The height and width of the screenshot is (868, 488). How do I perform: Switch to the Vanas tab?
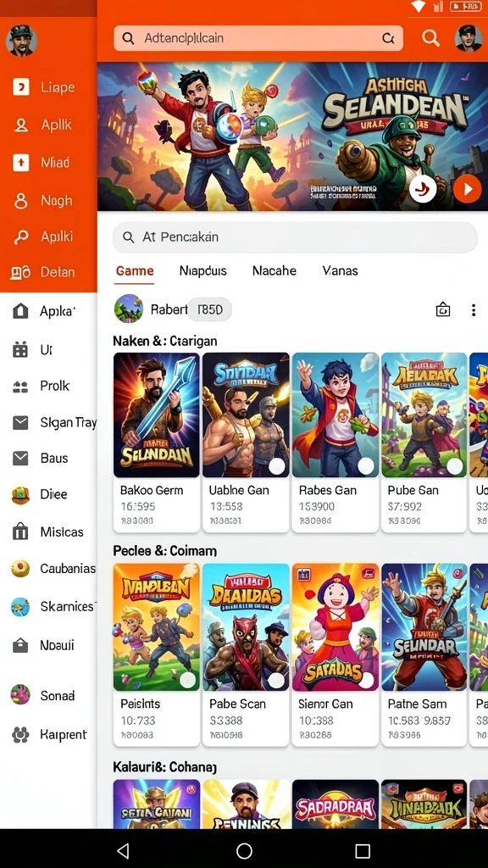click(x=341, y=270)
